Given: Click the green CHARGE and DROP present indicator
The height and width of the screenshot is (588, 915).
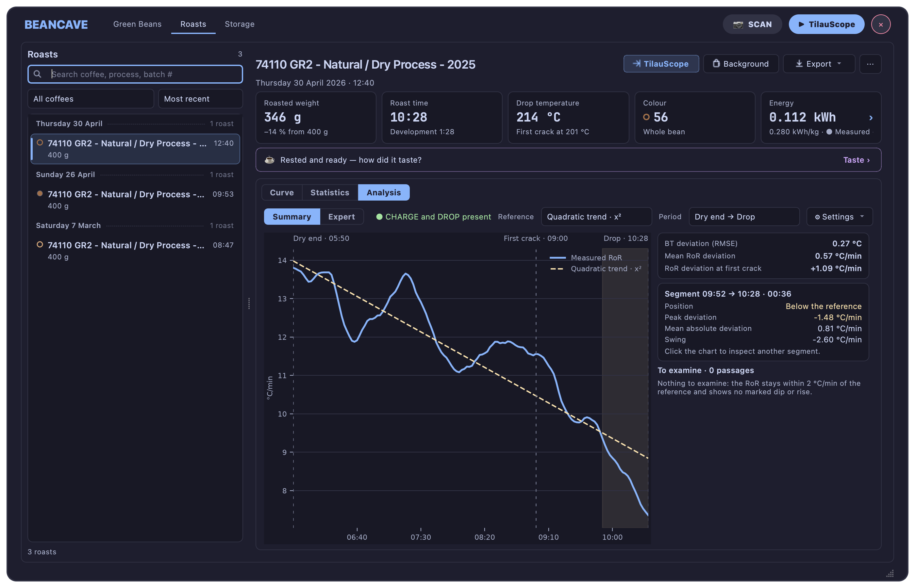Looking at the screenshot, I should point(433,217).
